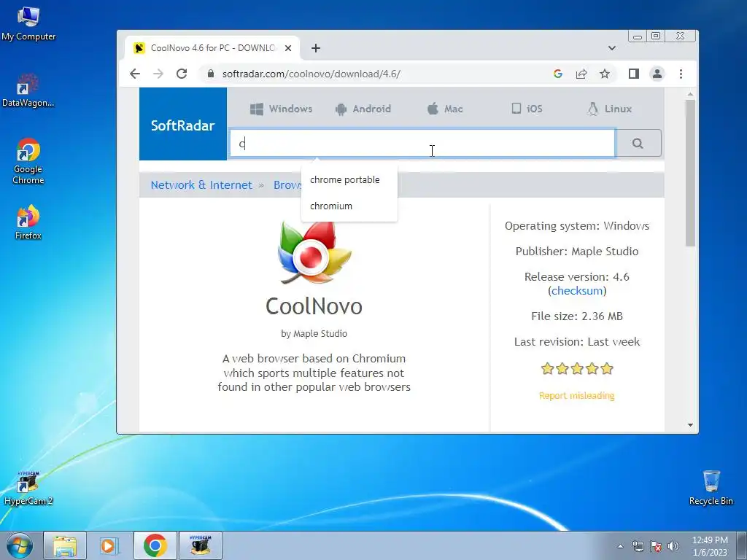Image resolution: width=747 pixels, height=560 pixels.
Task: Click page scrollbar down arrow
Action: pyautogui.click(x=690, y=425)
